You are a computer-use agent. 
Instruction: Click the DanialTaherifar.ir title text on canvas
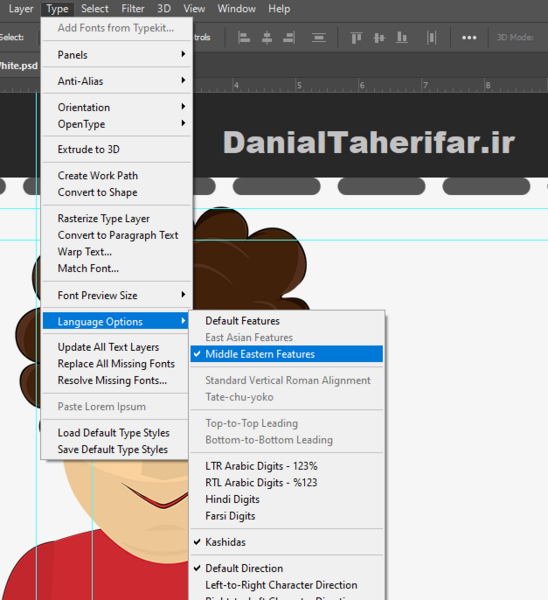click(x=369, y=142)
